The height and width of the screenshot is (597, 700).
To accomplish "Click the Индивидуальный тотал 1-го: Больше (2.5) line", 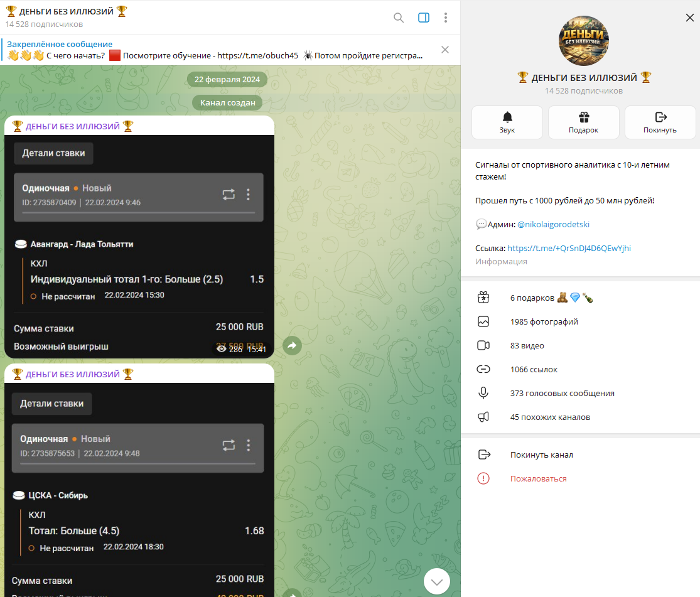I will pyautogui.click(x=127, y=279).
